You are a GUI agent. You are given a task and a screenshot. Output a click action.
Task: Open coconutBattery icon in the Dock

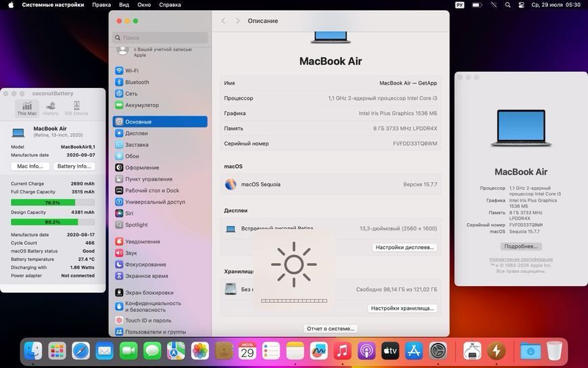tap(496, 352)
